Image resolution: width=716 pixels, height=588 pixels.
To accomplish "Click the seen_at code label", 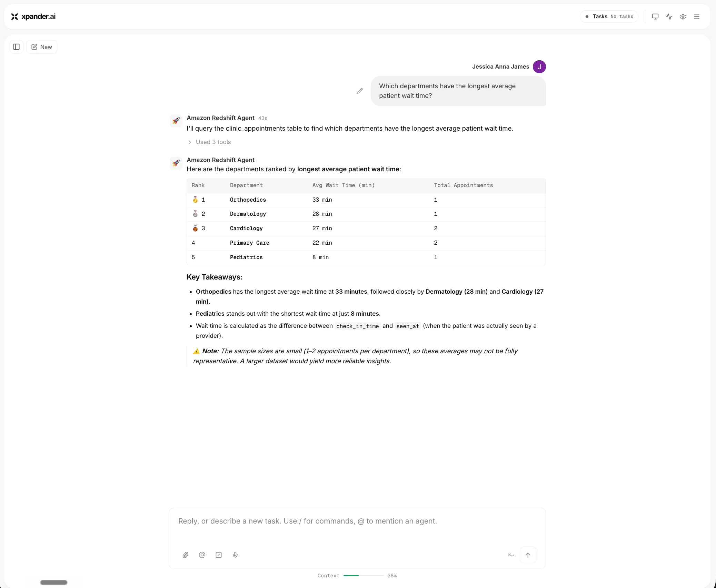I will coord(408,326).
